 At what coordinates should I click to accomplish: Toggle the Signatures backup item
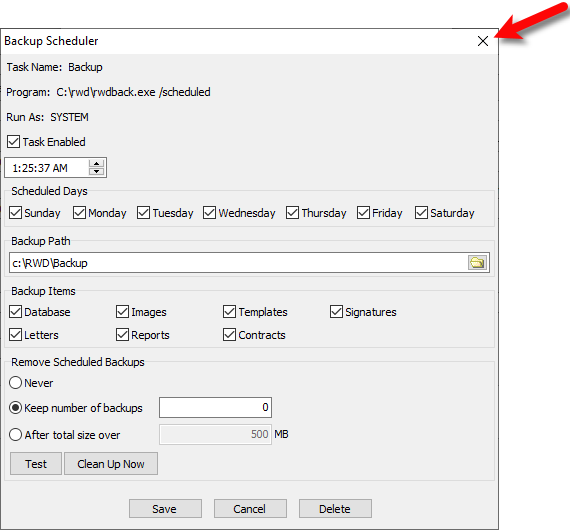click(x=336, y=312)
